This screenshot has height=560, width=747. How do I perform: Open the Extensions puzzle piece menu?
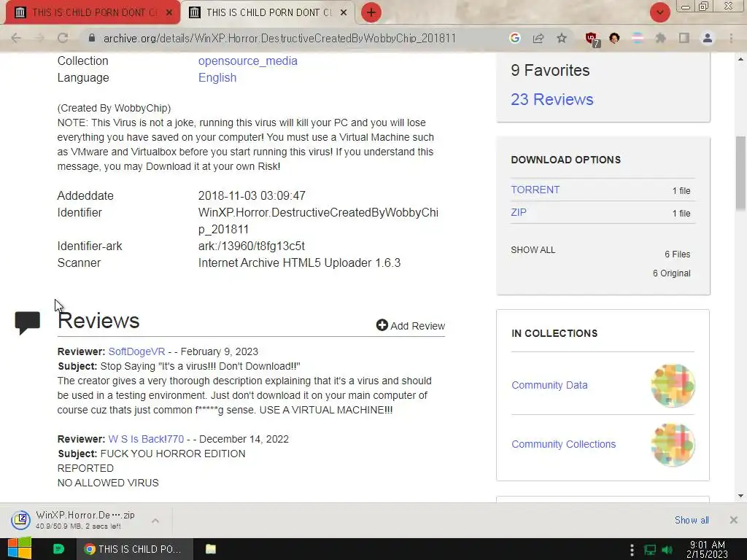(661, 38)
